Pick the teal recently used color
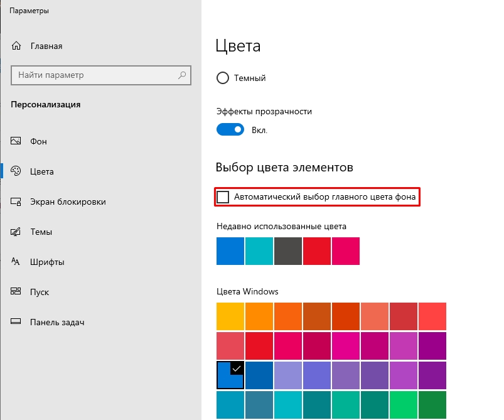The width and height of the screenshot is (504, 420). pyautogui.click(x=259, y=251)
